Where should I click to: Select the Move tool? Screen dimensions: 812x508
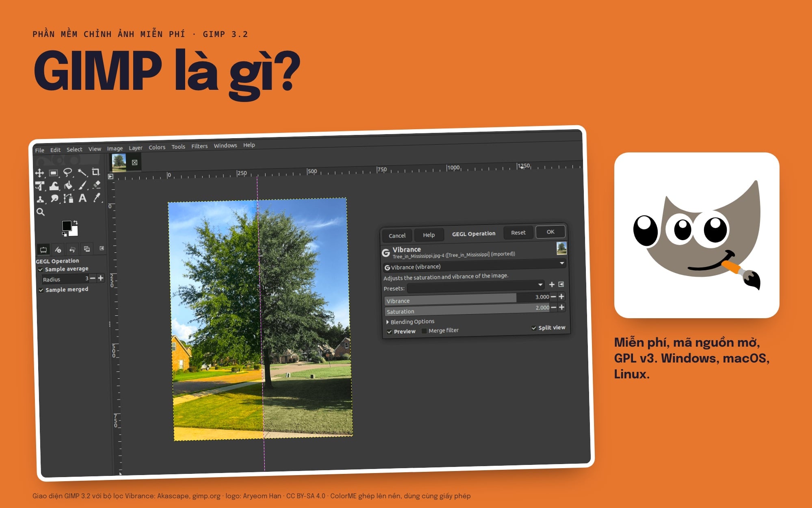[39, 173]
